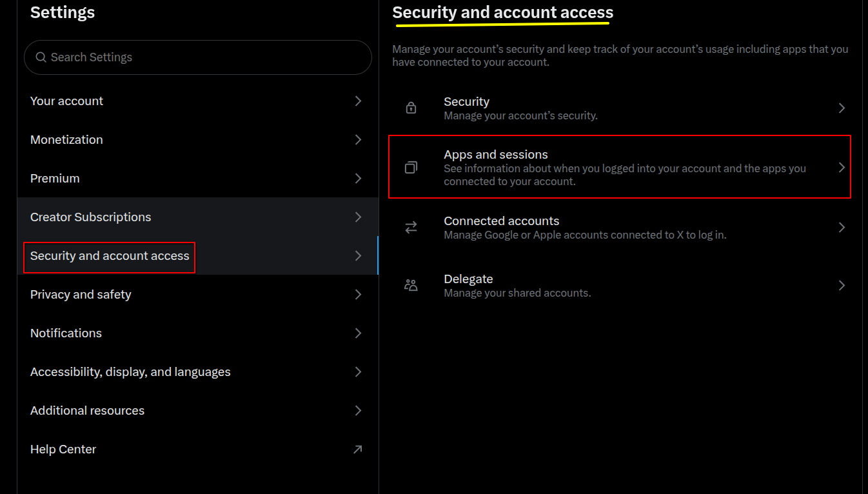Open Accessibility, display, and languages settings
This screenshot has height=494, width=868.
130,371
